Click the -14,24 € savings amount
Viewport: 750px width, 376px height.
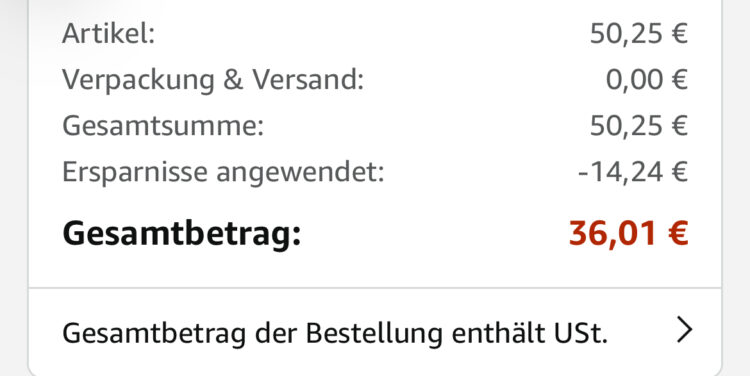click(633, 172)
